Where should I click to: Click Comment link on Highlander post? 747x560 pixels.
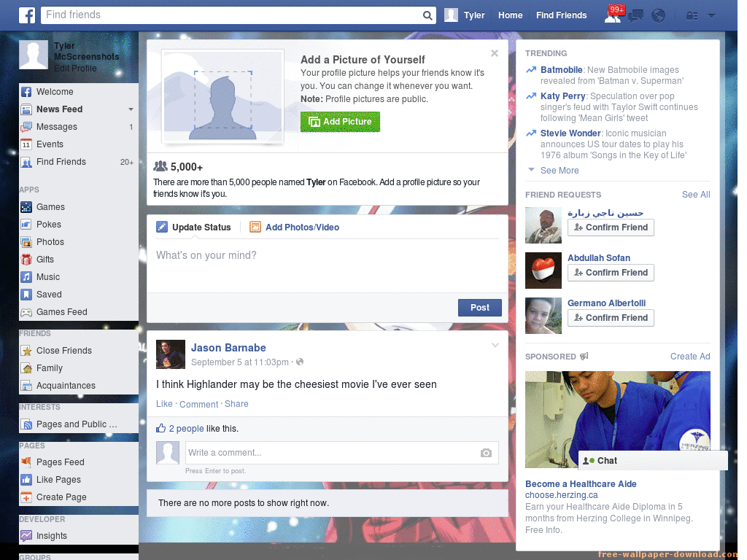point(198,404)
